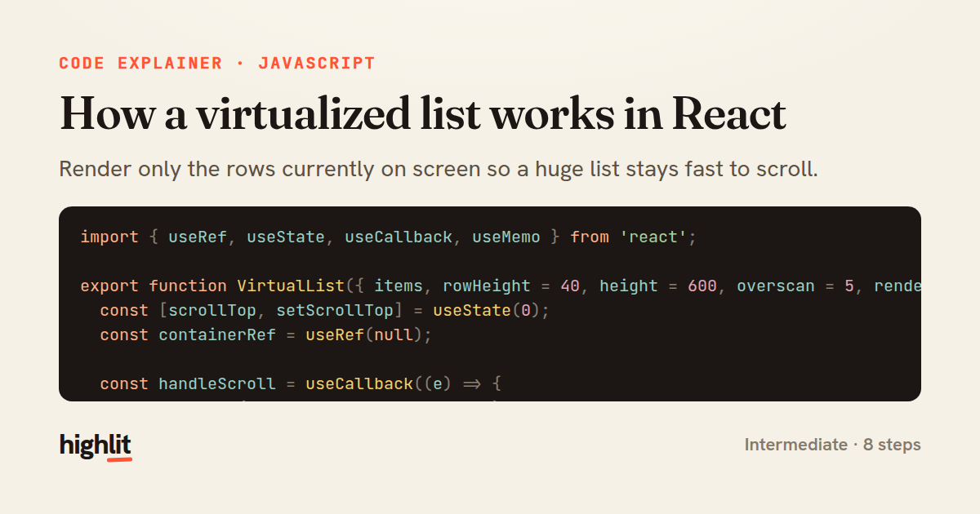980x514 pixels.
Task: Click the subtitle starting 'Render only the rows'
Action: 439,170
